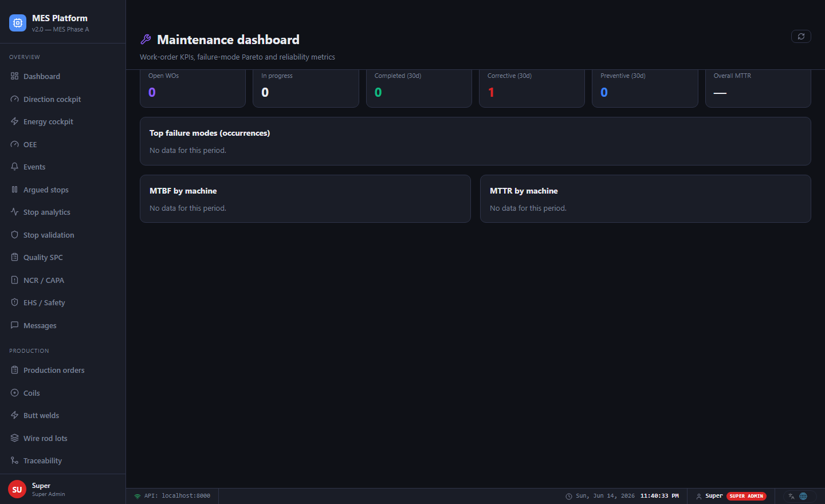Click the Events bell icon
The width and height of the screenshot is (825, 504).
14,167
